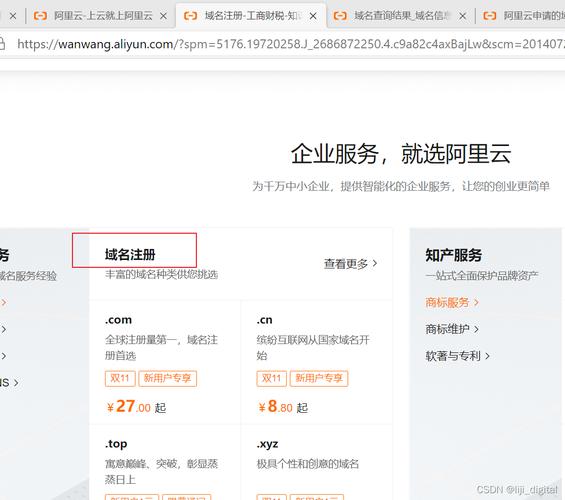
Task: Click the tagline 为千万中小企业 text
Action: [401, 186]
